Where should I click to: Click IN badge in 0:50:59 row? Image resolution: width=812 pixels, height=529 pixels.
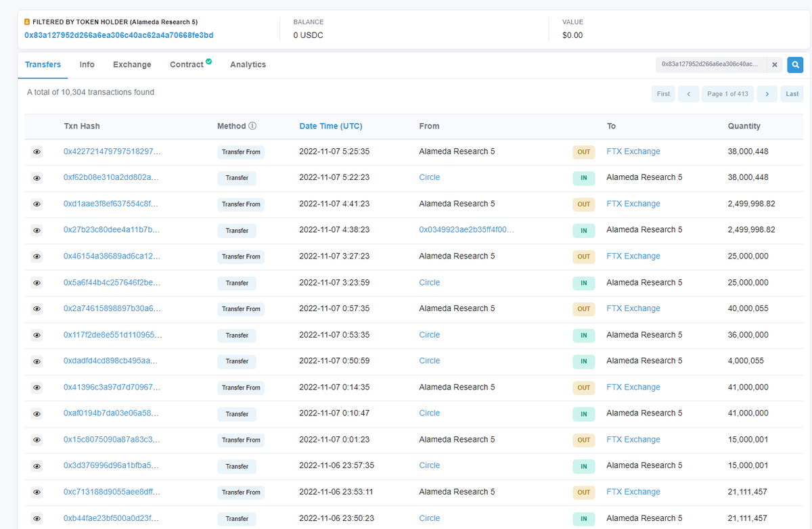tap(584, 361)
